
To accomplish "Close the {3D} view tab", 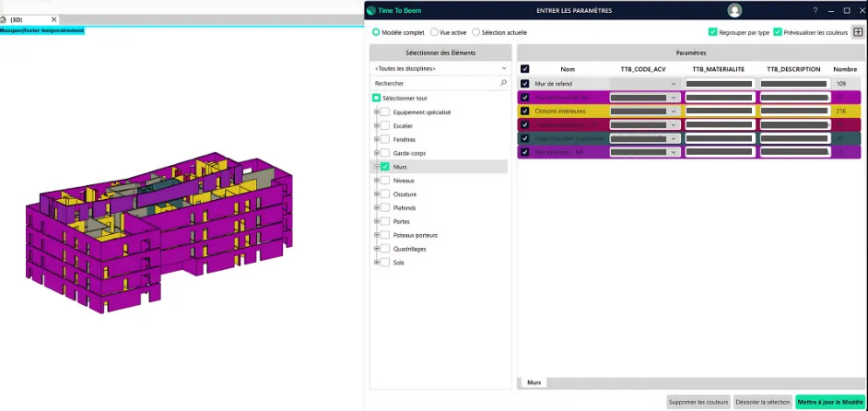I will pyautogui.click(x=53, y=19).
